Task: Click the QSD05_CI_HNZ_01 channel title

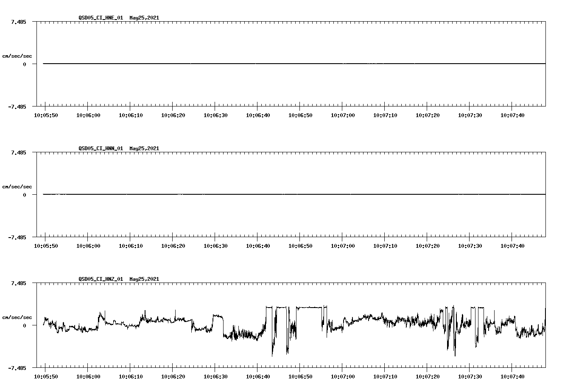Action: click(x=100, y=279)
